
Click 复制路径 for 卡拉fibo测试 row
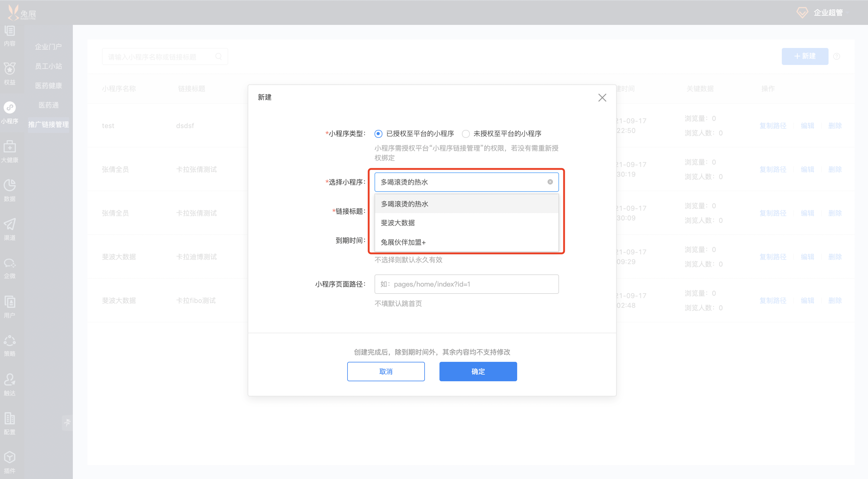click(773, 300)
